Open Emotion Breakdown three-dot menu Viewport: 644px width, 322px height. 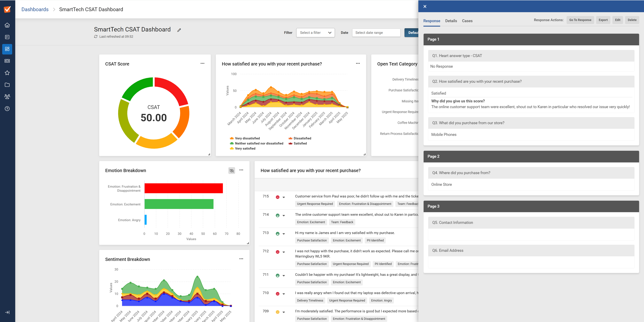(x=241, y=170)
